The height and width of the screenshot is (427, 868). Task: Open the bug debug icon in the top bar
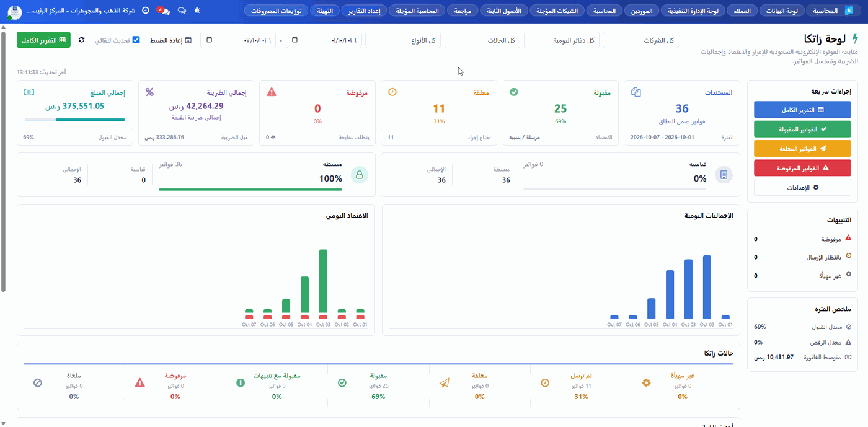(197, 11)
